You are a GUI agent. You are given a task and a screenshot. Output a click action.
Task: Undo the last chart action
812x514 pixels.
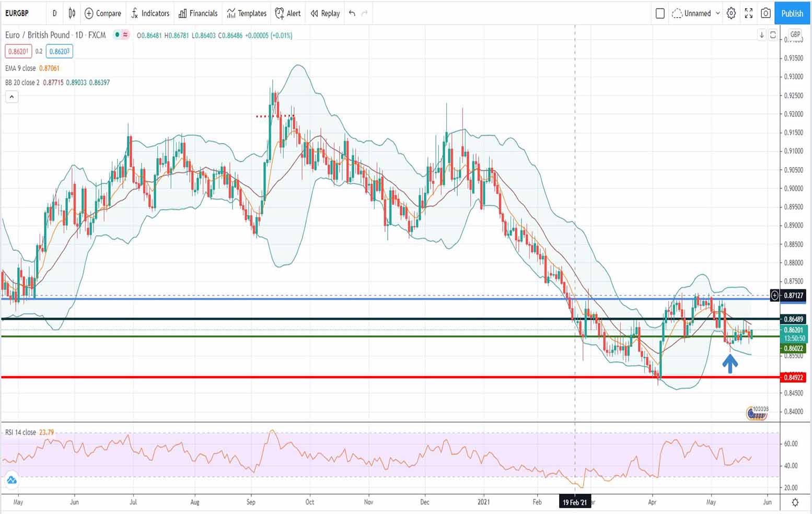click(352, 14)
